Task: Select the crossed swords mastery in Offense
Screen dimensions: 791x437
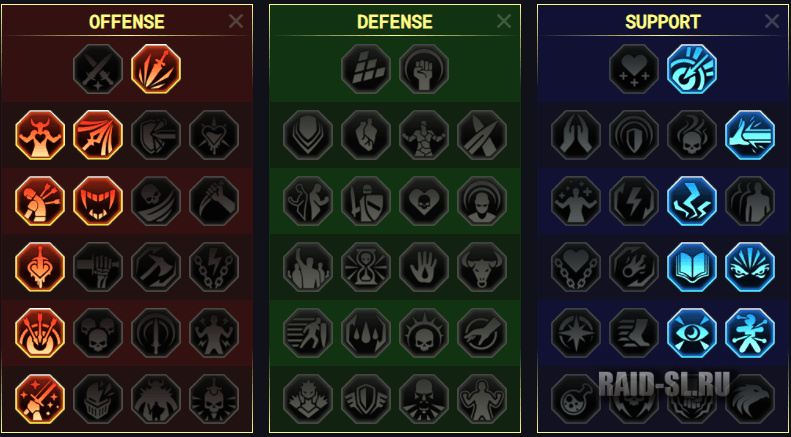Action: (x=98, y=69)
